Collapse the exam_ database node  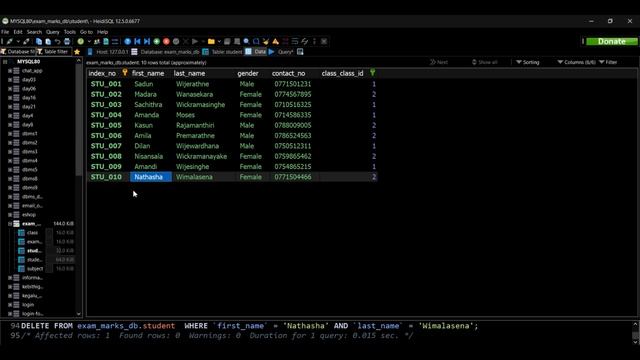[x=10, y=224]
